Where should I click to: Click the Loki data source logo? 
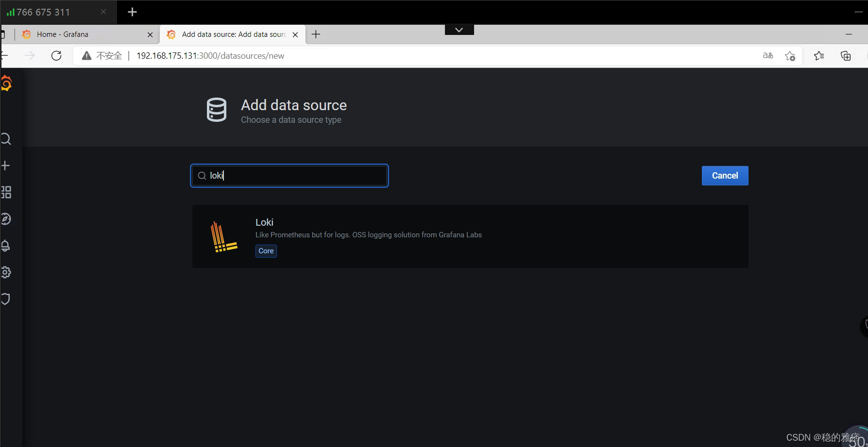click(223, 236)
